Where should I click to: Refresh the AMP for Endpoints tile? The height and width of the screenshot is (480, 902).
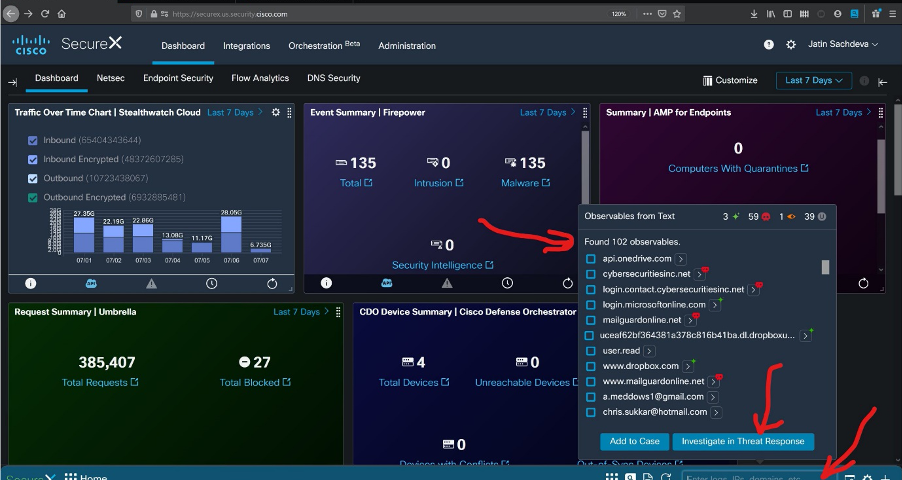pyautogui.click(x=863, y=283)
